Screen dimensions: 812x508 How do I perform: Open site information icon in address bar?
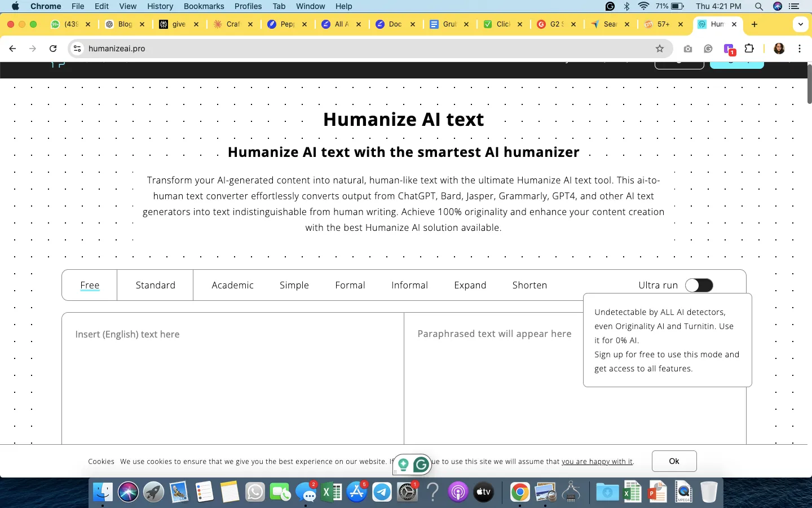(78, 49)
